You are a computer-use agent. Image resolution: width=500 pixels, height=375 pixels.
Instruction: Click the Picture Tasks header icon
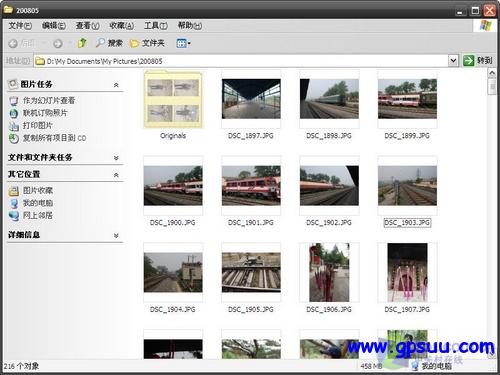click(x=13, y=84)
